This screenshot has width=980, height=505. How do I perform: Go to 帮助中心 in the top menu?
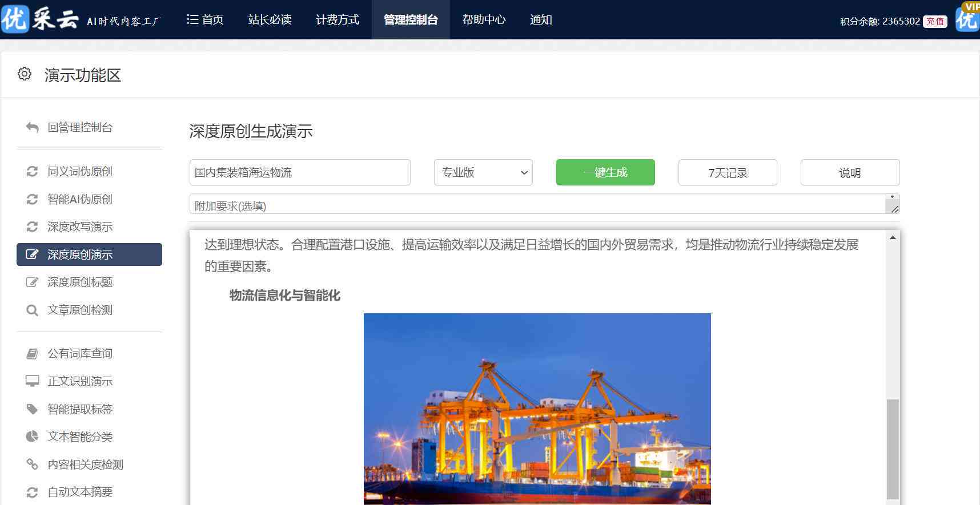pyautogui.click(x=484, y=20)
